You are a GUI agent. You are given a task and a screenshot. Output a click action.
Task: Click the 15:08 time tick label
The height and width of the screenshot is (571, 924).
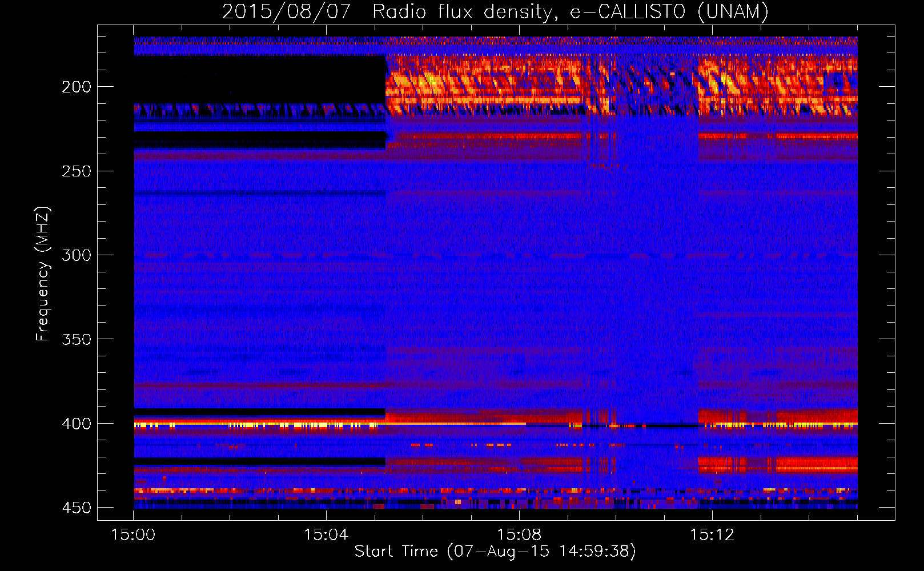tap(519, 535)
